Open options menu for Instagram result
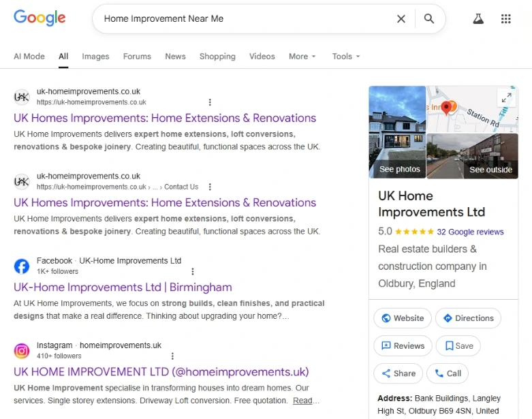 [172, 356]
